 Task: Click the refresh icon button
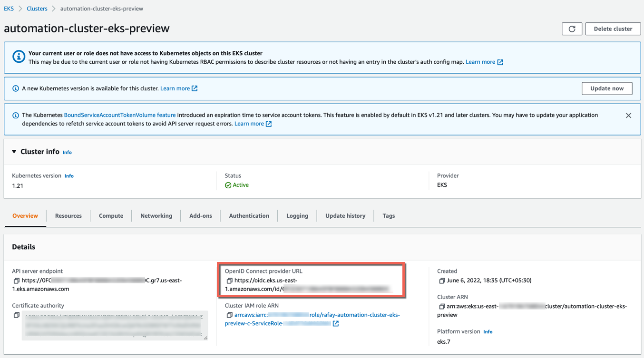tap(572, 29)
